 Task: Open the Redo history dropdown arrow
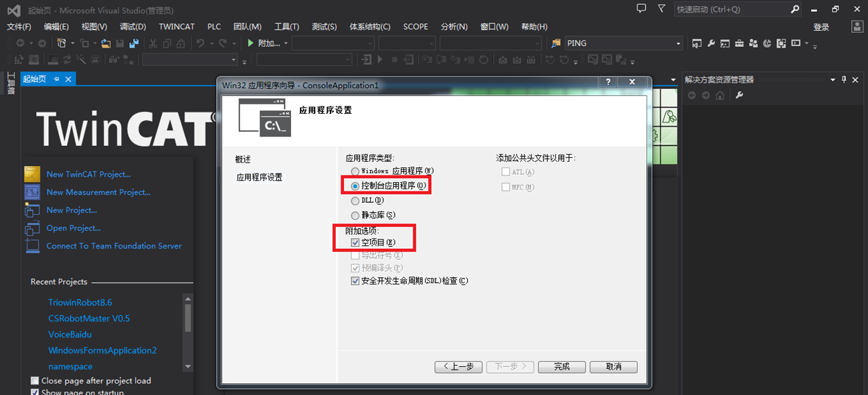[x=233, y=44]
